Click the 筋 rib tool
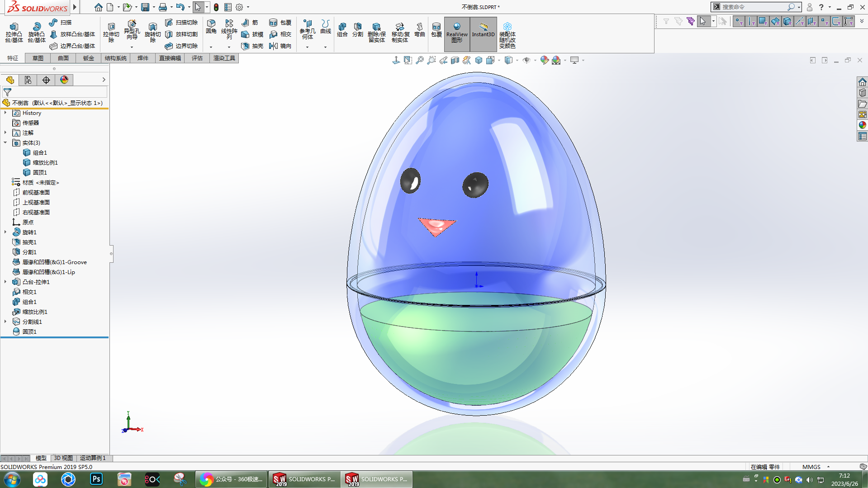This screenshot has width=868, height=488. coord(250,22)
